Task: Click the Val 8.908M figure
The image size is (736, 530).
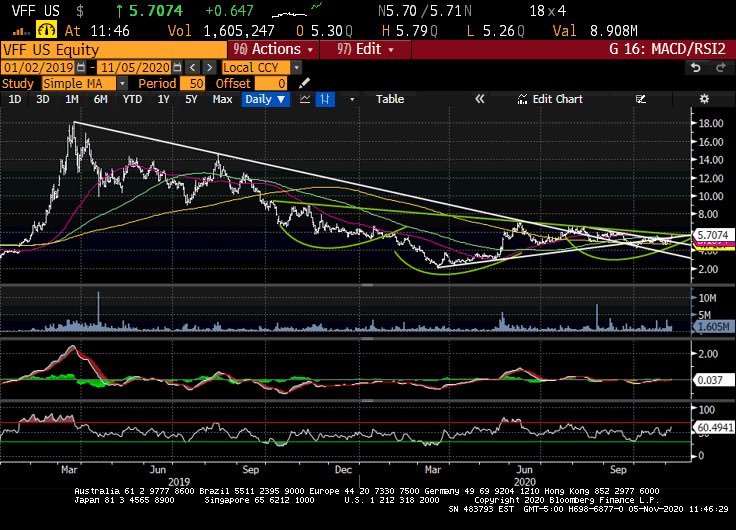Action: pos(595,31)
